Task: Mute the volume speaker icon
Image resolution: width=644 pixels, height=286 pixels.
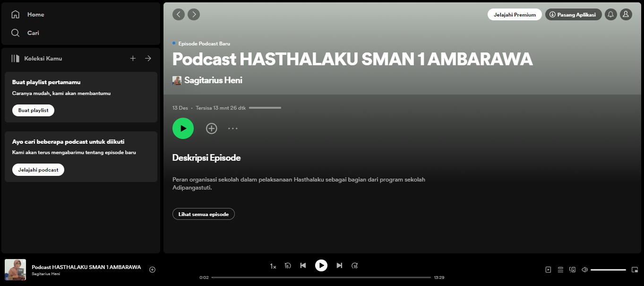Action: [x=584, y=269]
